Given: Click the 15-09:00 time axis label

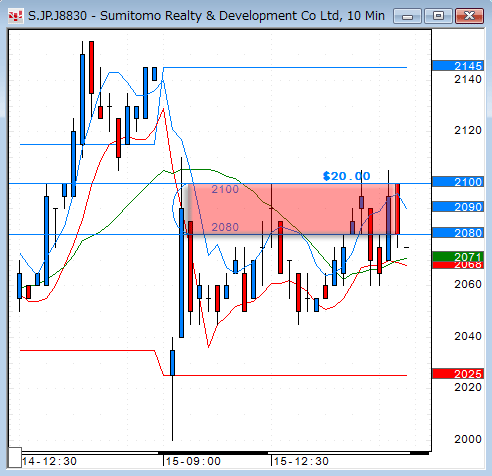Looking at the screenshot, I should coord(193,461).
